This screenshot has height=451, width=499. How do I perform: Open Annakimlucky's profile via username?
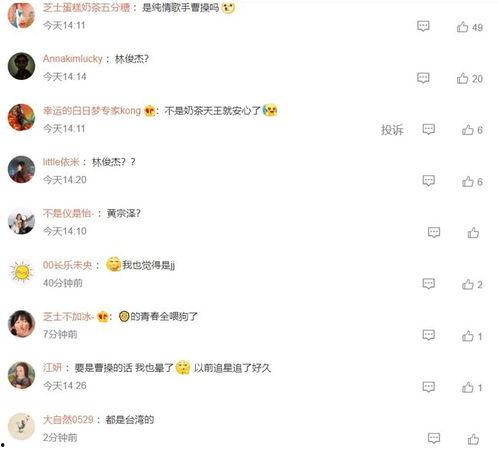tap(73, 59)
